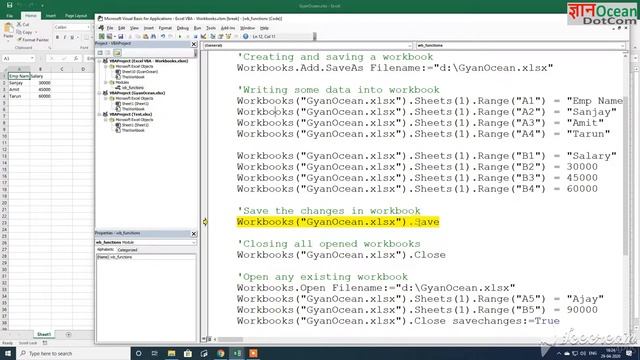Viewport: 640px width, 360px height.
Task: Switch to Excel Insert ribbon tab
Action: 51,16
